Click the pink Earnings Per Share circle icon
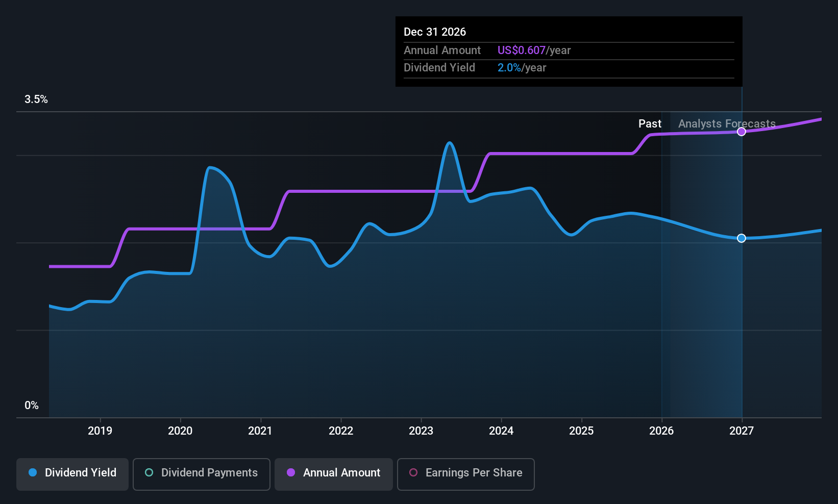This screenshot has width=838, height=504. [x=413, y=472]
